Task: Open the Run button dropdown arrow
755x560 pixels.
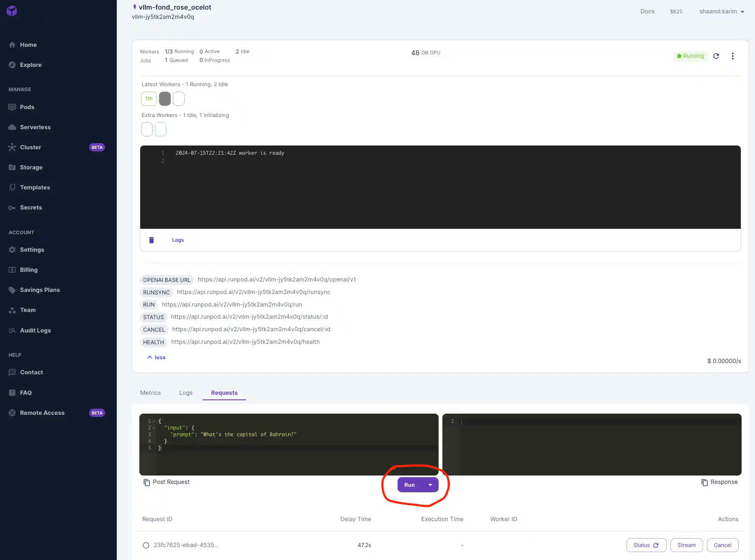Action: click(x=430, y=485)
